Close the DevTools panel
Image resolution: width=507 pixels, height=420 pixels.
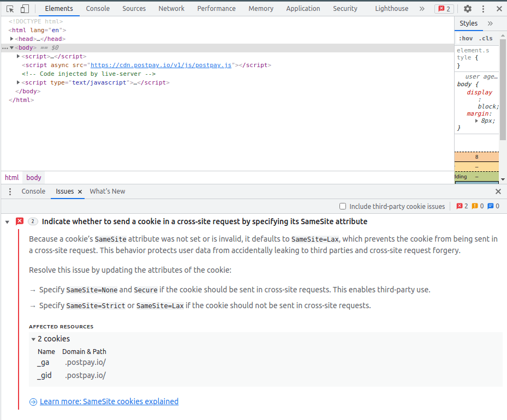(499, 9)
